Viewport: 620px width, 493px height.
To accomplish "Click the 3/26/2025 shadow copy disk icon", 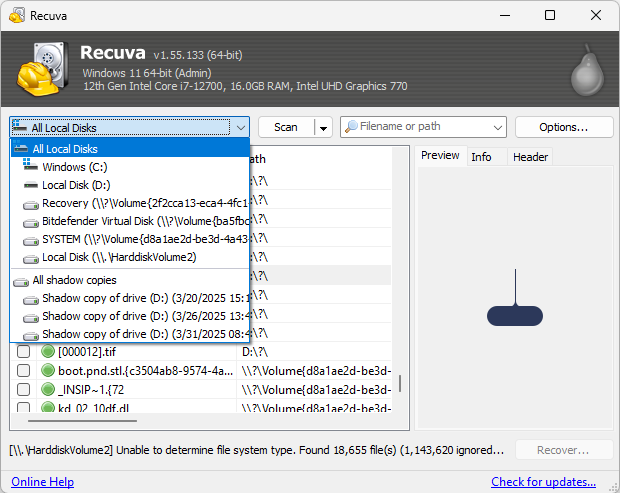I will pos(31,318).
